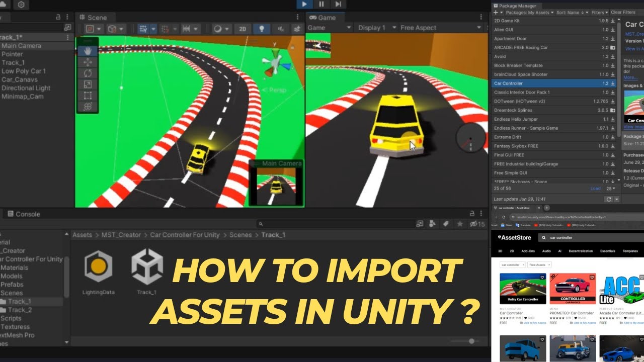Click the Asset Store search field

point(591,237)
